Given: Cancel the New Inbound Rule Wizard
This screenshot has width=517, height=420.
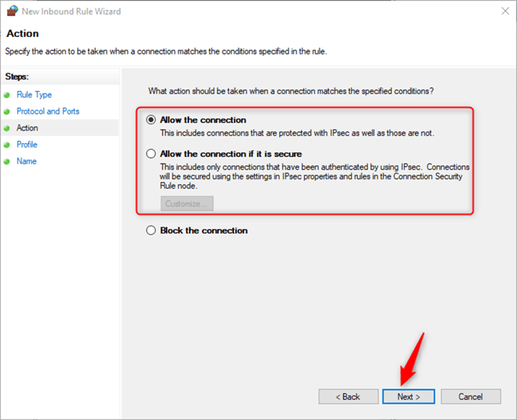Looking at the screenshot, I should pos(470,397).
